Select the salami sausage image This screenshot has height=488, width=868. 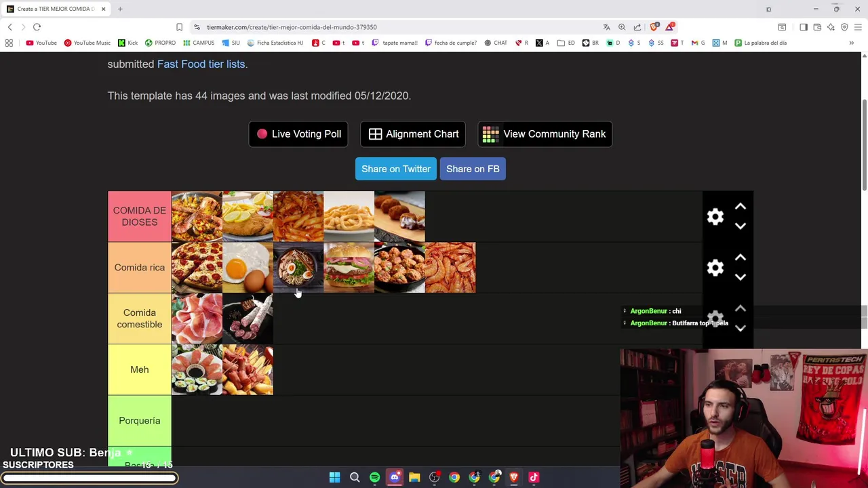click(x=248, y=319)
